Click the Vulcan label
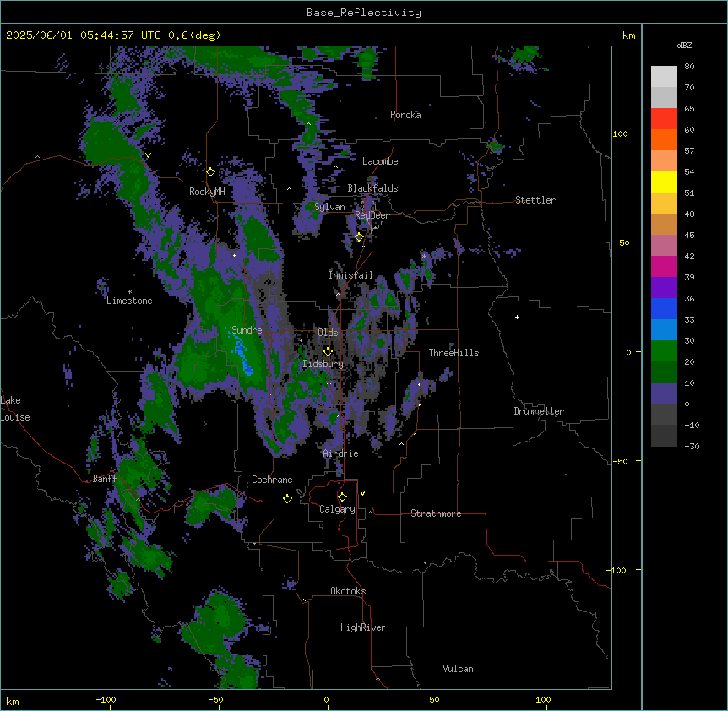 pyautogui.click(x=458, y=669)
